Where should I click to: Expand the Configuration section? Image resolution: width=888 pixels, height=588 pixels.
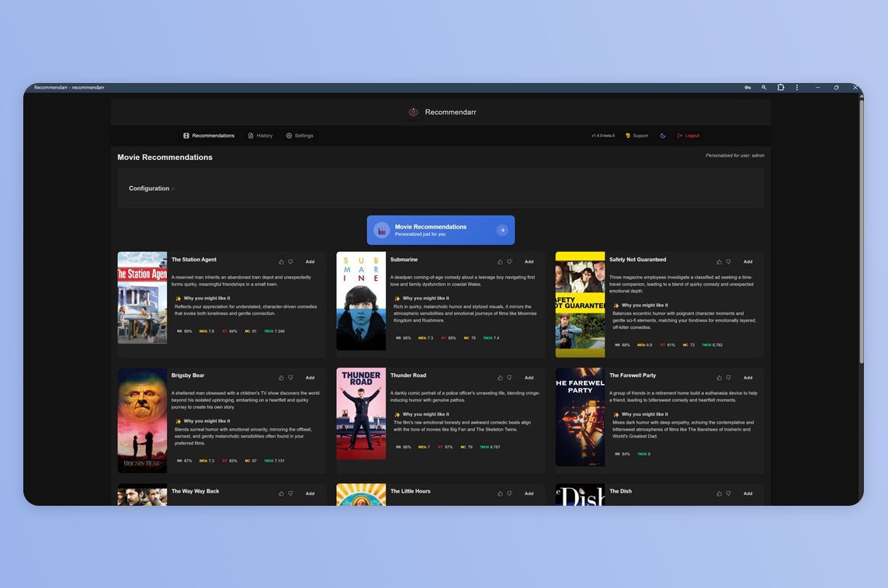click(151, 189)
